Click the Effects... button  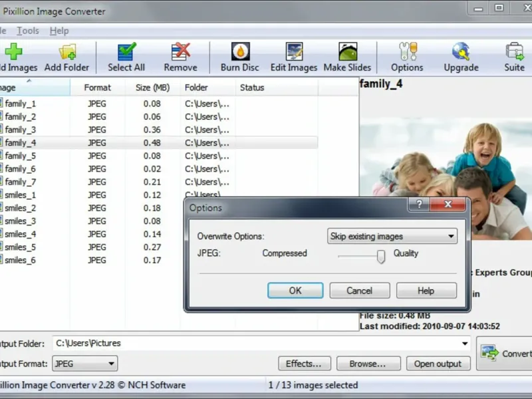click(x=305, y=364)
